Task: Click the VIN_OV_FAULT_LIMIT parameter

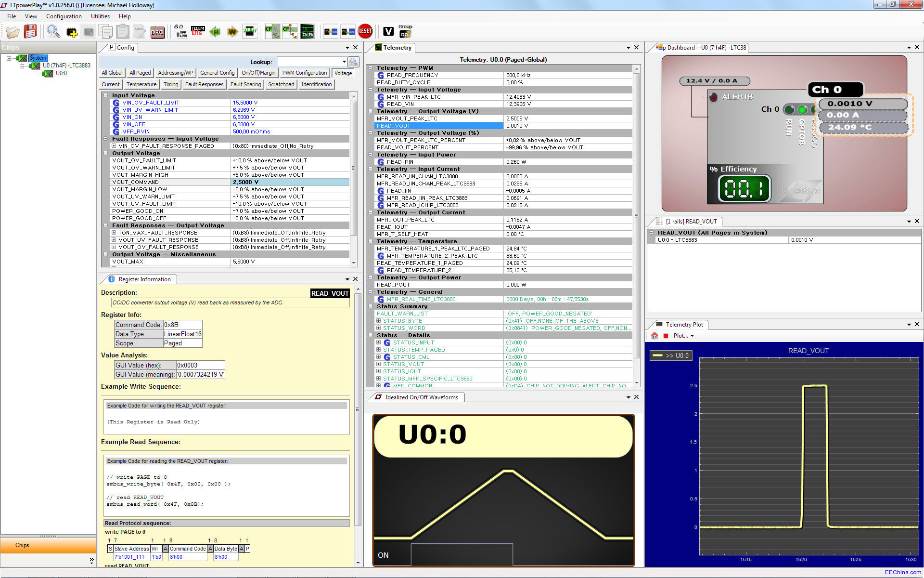Action: 151,103
